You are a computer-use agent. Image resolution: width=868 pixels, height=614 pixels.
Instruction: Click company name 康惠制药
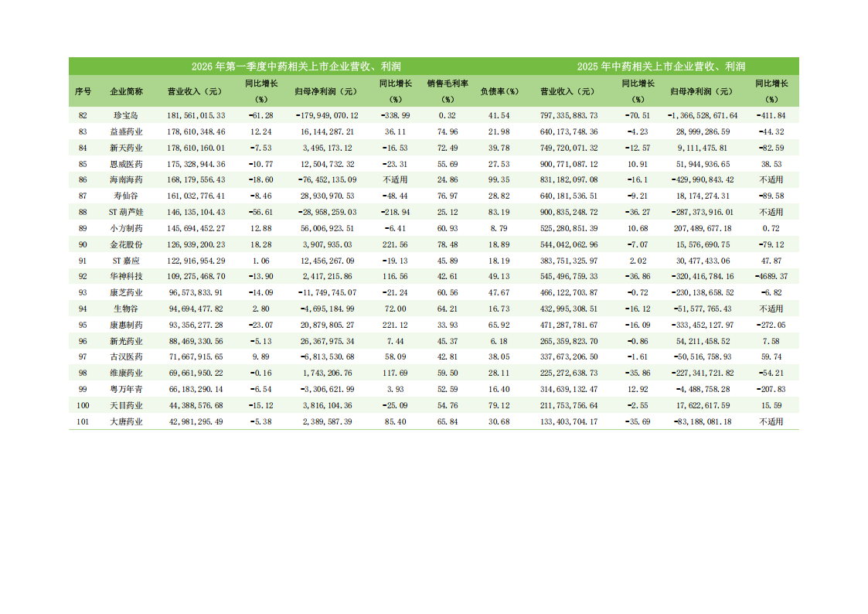pyautogui.click(x=126, y=325)
